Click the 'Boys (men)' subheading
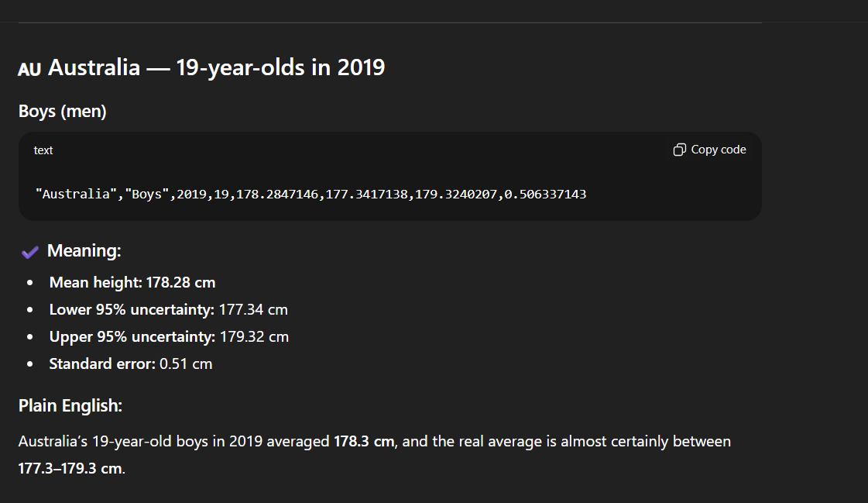 click(61, 111)
